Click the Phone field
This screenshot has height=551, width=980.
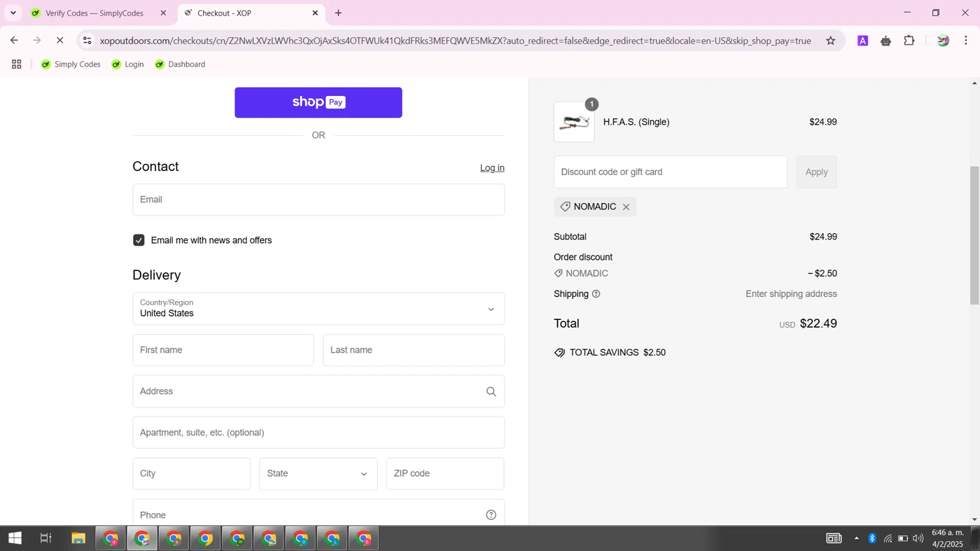[x=318, y=514]
